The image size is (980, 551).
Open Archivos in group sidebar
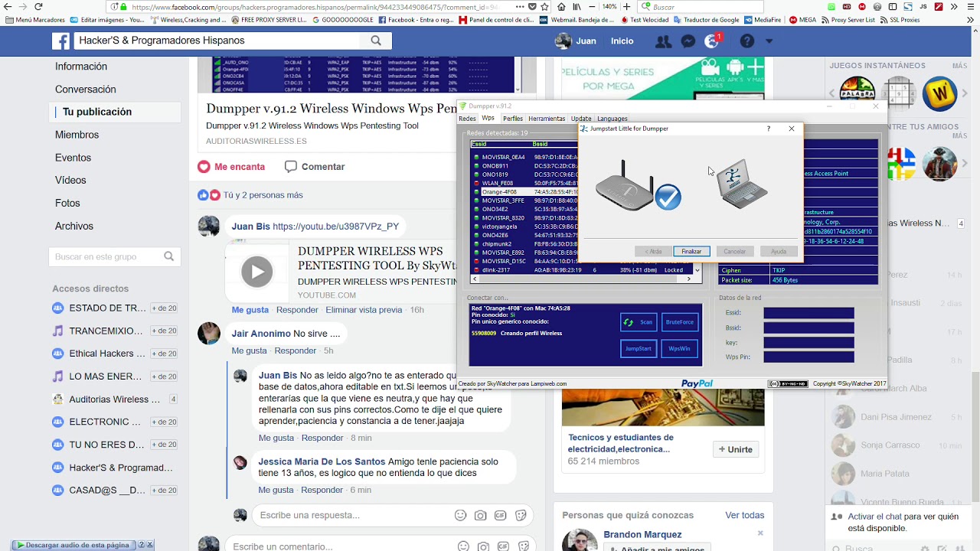click(x=74, y=226)
